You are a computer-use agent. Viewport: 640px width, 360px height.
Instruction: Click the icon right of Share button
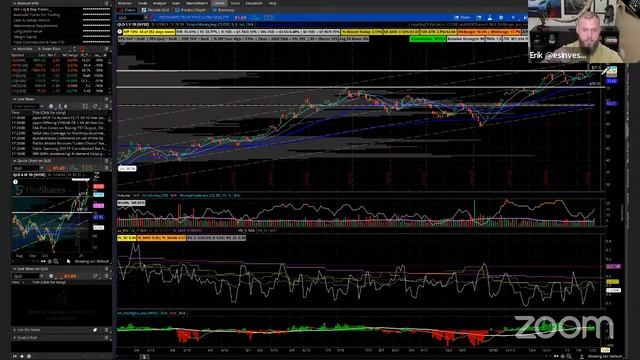479,18
